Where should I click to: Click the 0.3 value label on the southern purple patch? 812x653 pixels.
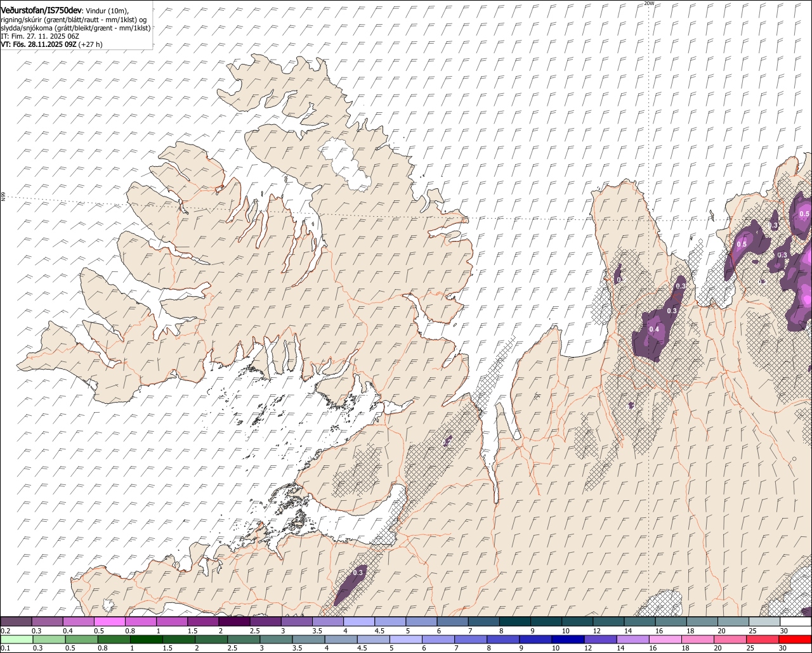[x=358, y=572]
